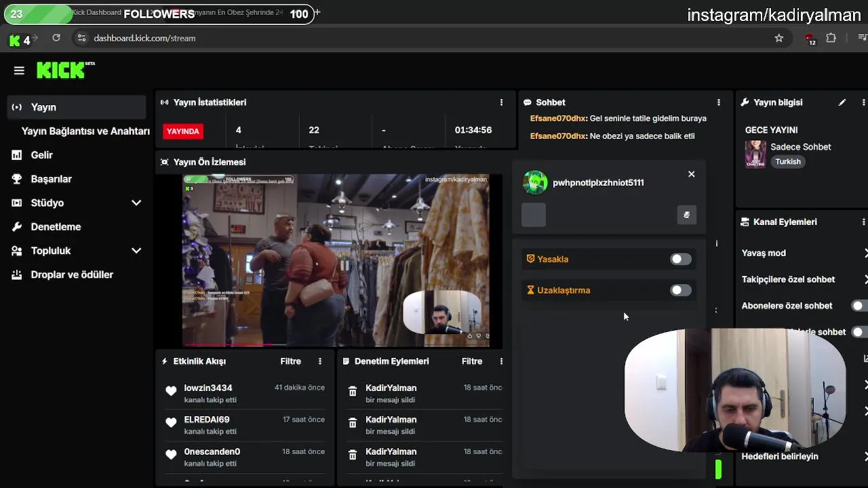The width and height of the screenshot is (868, 488).
Task: Bookmark this page with the star icon
Action: 779,38
